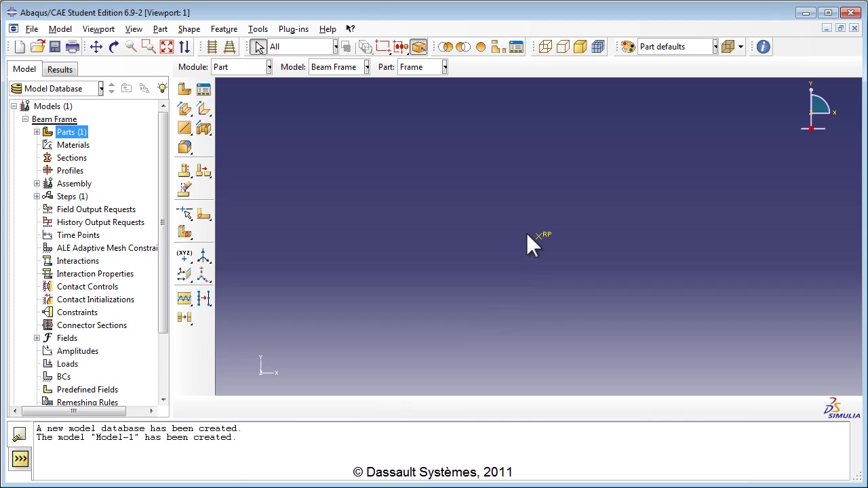
Task: Expand the Assembly tree node
Action: [x=37, y=184]
